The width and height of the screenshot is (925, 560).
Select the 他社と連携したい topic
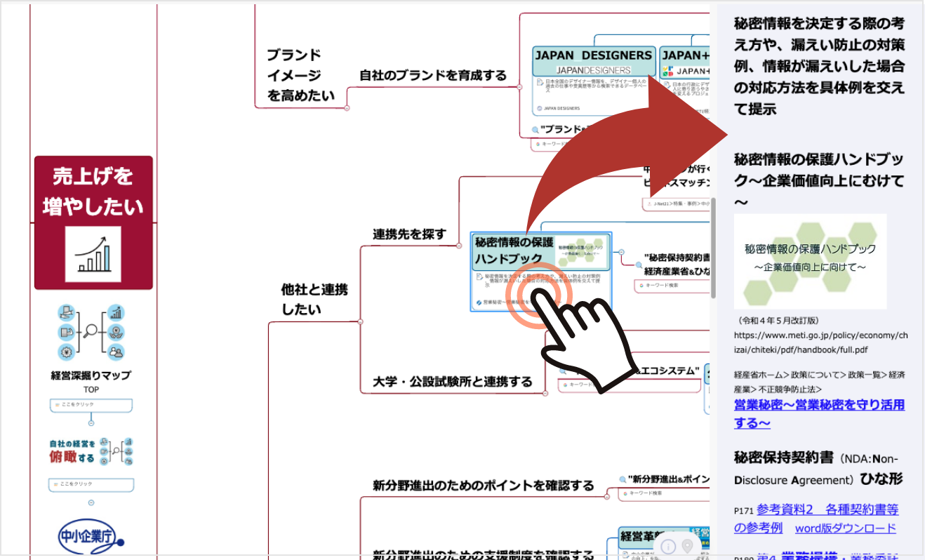point(314,299)
